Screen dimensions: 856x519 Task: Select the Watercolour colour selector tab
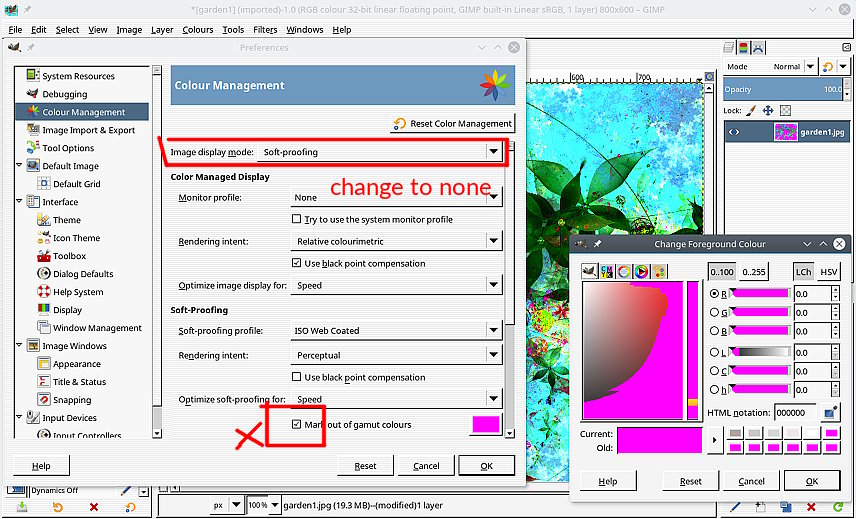click(x=624, y=271)
